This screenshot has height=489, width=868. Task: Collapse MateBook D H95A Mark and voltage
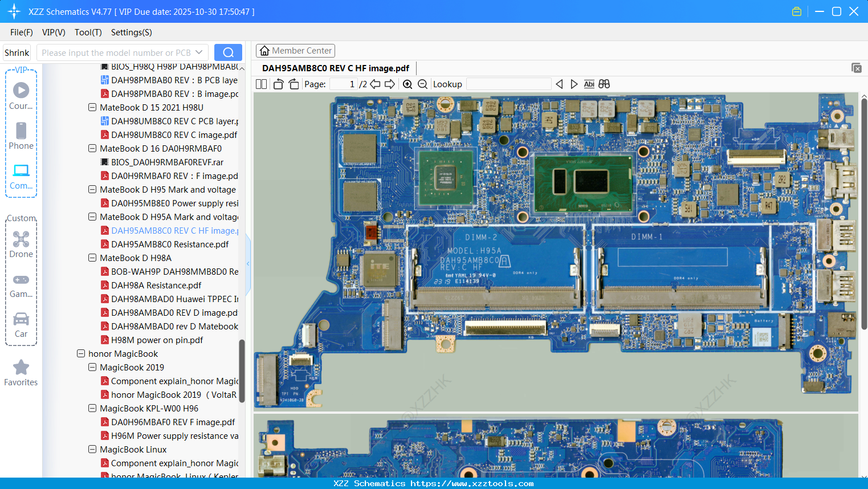[92, 217]
